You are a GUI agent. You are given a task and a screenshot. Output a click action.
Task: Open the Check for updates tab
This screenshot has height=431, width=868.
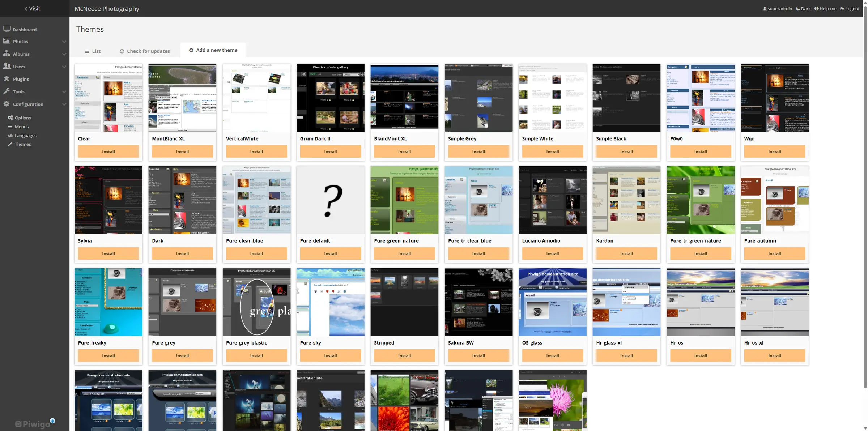point(144,51)
